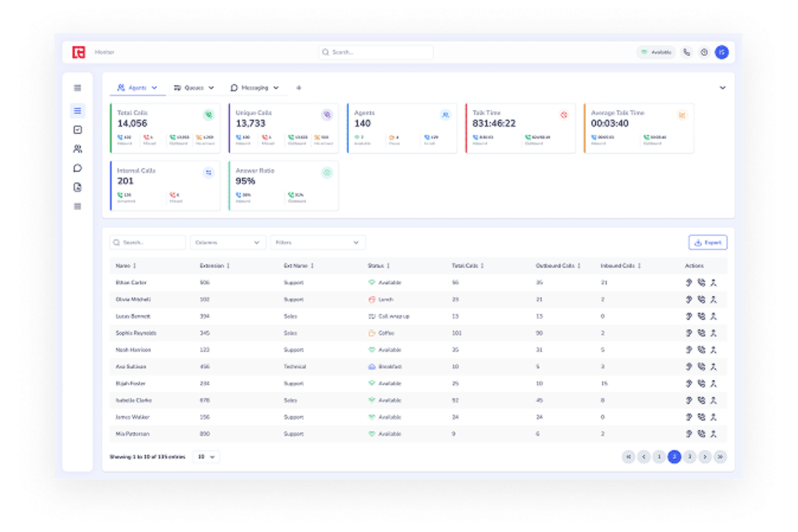
Task: Toggle the Available status pill in the header
Action: coord(656,52)
